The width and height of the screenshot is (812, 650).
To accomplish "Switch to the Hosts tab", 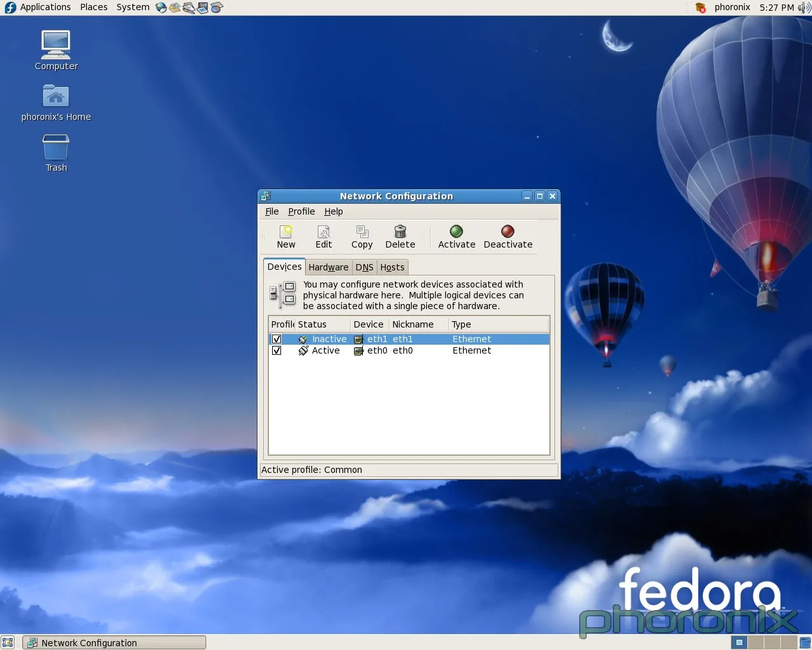I will [392, 267].
